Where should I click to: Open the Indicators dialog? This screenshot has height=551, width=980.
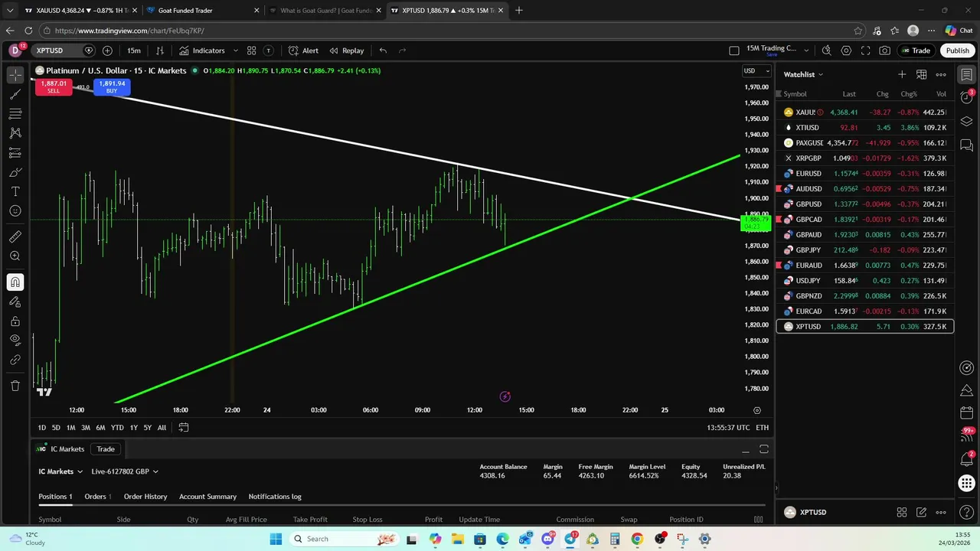[202, 51]
